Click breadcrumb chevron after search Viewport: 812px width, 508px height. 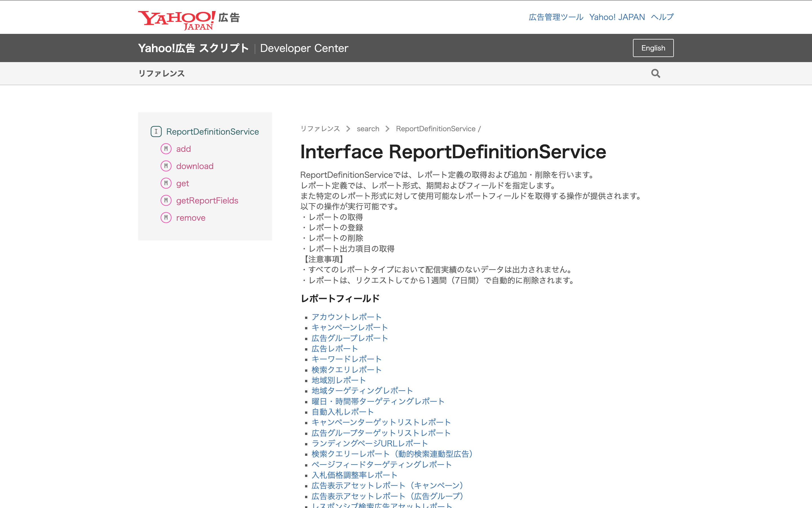click(x=388, y=129)
